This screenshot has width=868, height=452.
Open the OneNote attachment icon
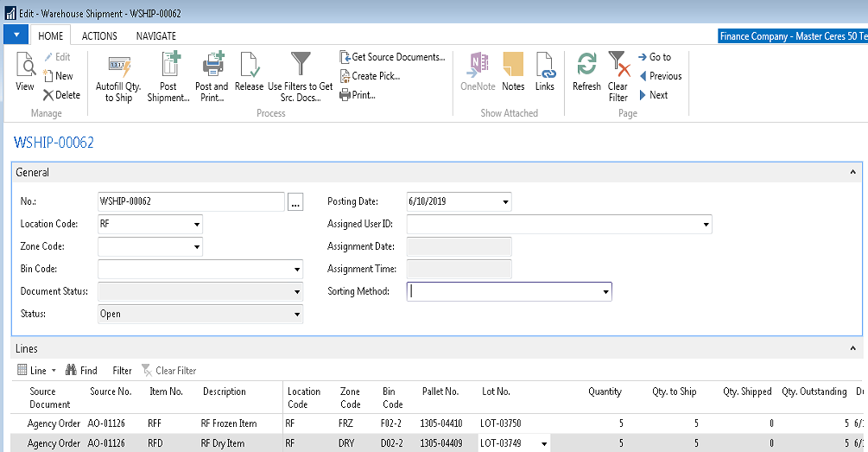point(478,67)
